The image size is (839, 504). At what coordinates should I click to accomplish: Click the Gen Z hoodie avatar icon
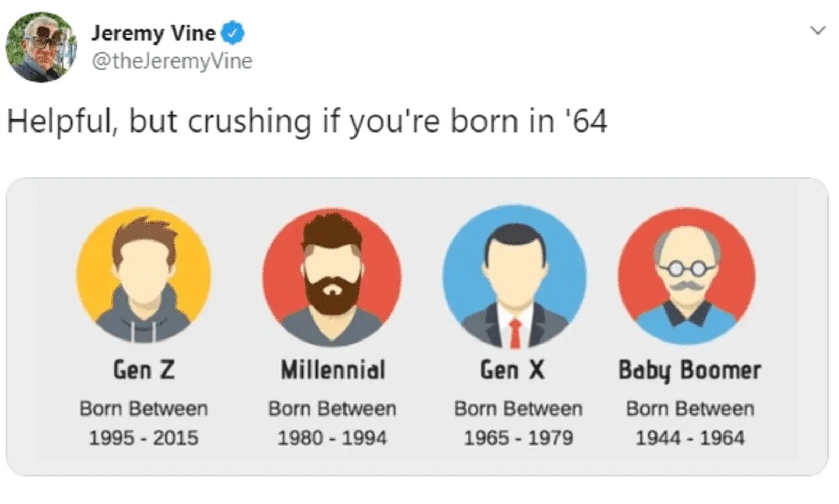pos(144,275)
